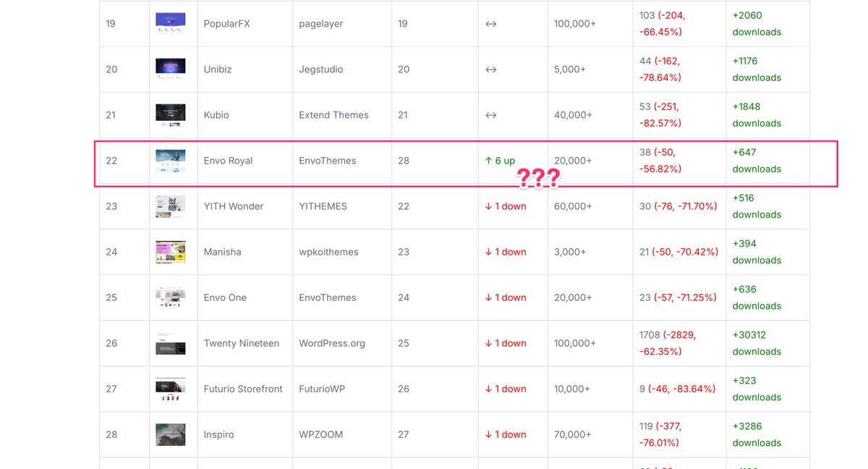This screenshot has height=469, width=868.
Task: Select author Jegstudio
Action: tap(321, 69)
